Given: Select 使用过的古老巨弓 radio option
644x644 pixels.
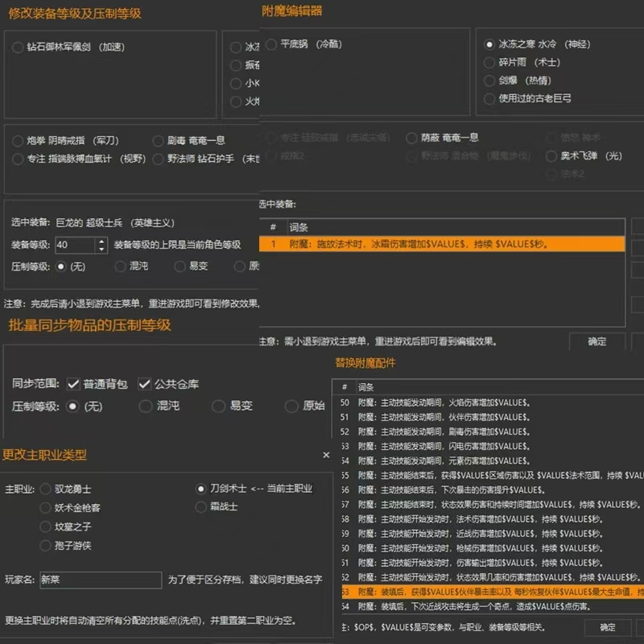Looking at the screenshot, I should [489, 98].
